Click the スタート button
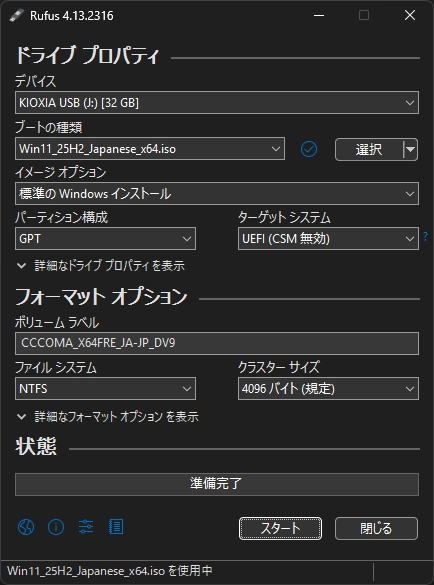 [280, 528]
